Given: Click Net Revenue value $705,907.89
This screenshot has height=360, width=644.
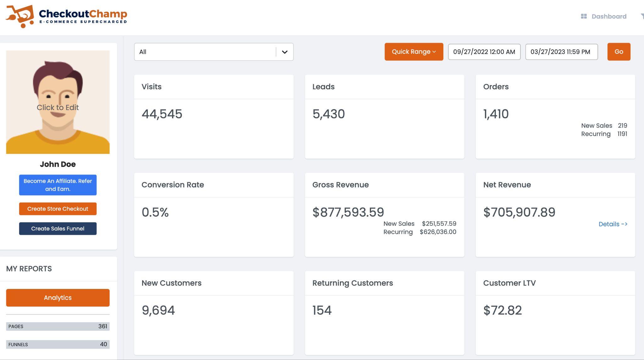Looking at the screenshot, I should coord(519,212).
